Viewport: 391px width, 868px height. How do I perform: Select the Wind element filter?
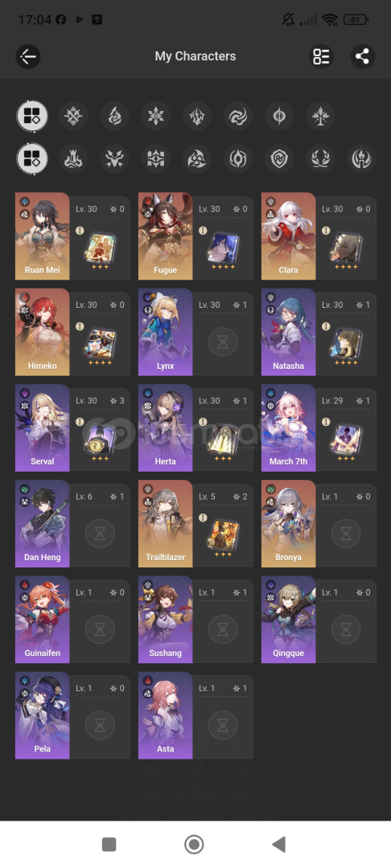238,116
